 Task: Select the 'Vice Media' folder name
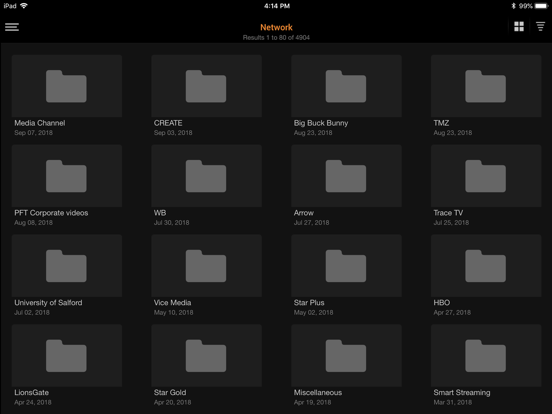[x=172, y=302]
